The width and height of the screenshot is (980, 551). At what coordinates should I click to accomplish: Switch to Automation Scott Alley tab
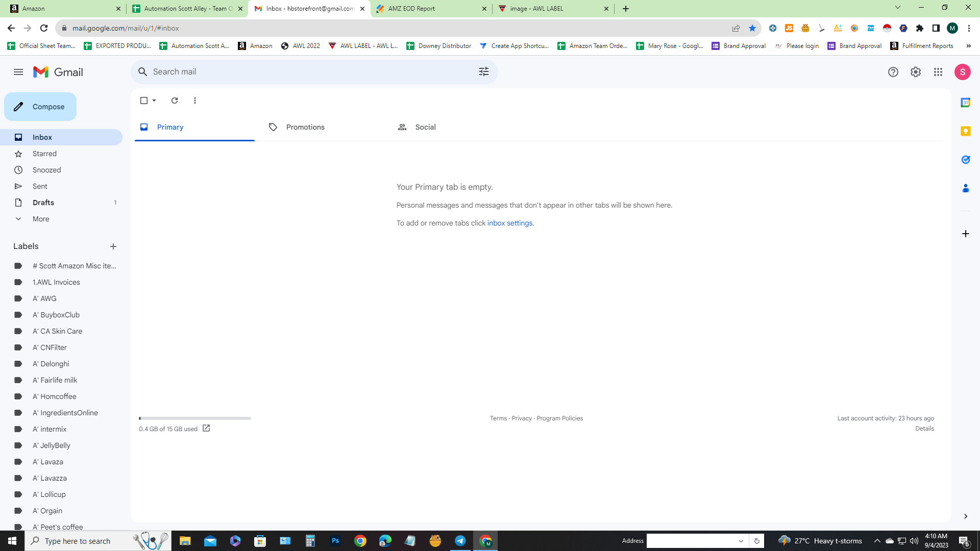click(x=187, y=9)
